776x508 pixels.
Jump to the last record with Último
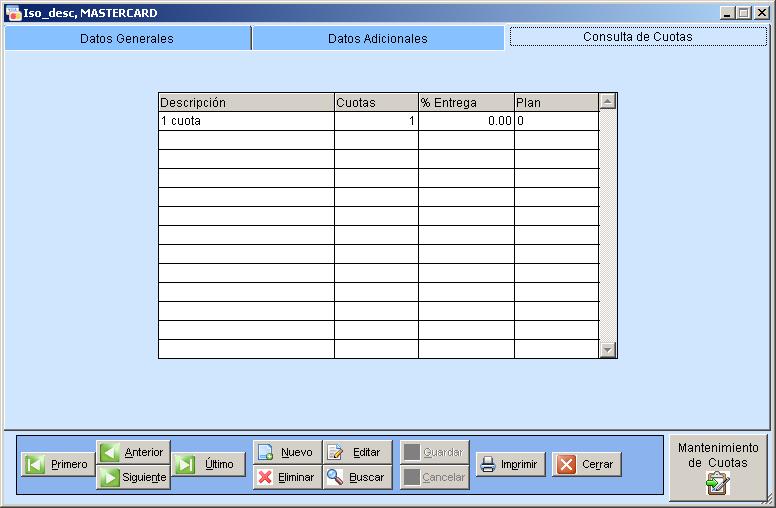pos(208,464)
